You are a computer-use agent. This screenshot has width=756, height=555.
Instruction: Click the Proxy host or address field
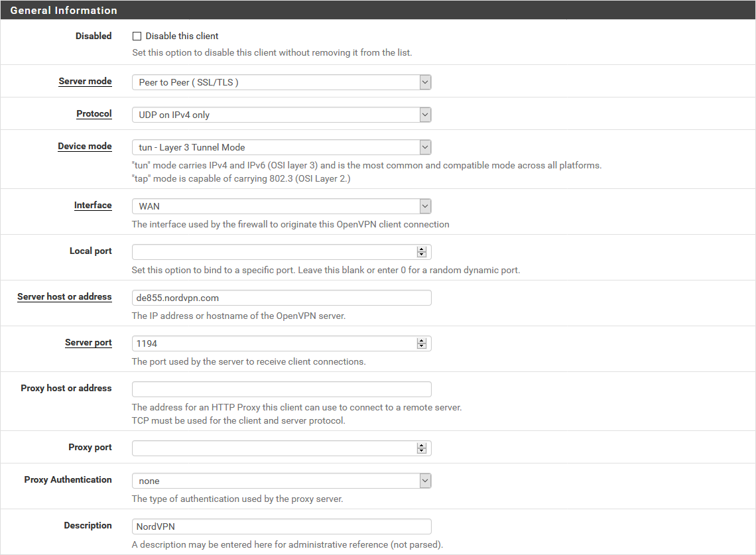point(281,389)
